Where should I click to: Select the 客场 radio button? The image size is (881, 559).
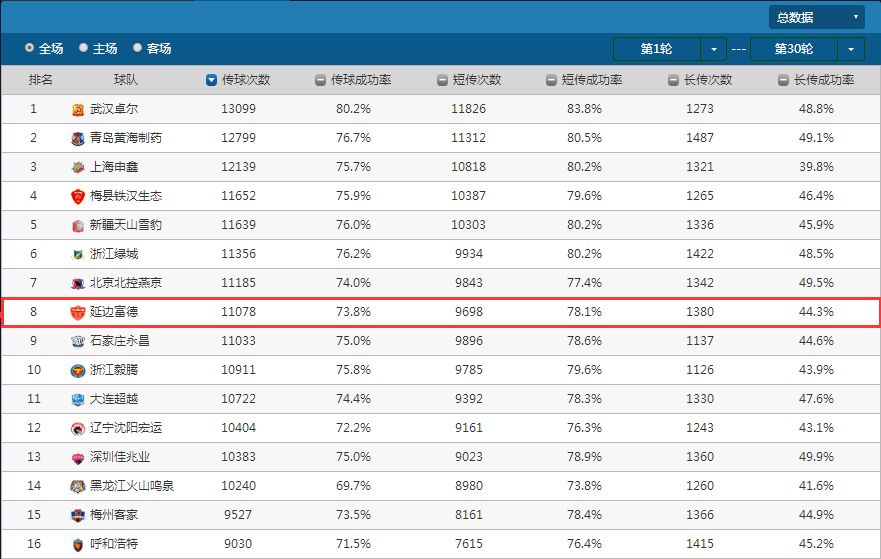(137, 48)
